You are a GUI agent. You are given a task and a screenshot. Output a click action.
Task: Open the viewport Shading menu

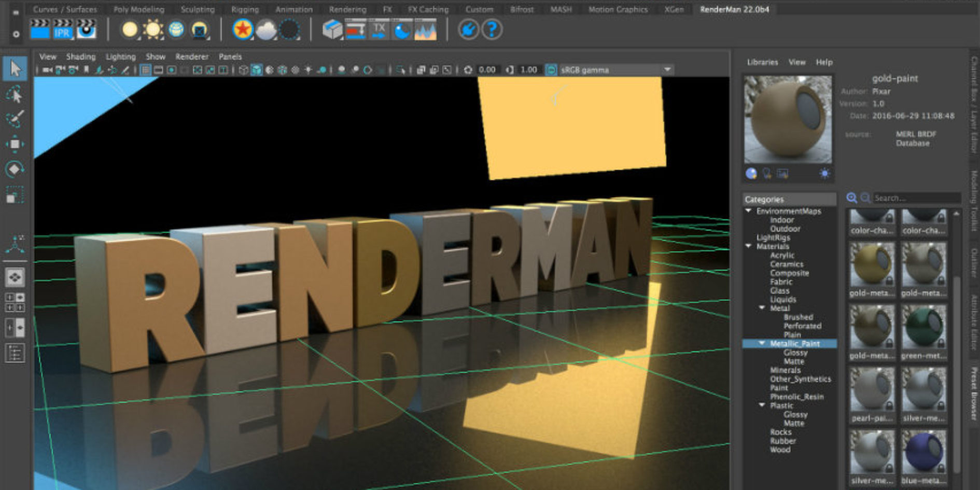80,57
